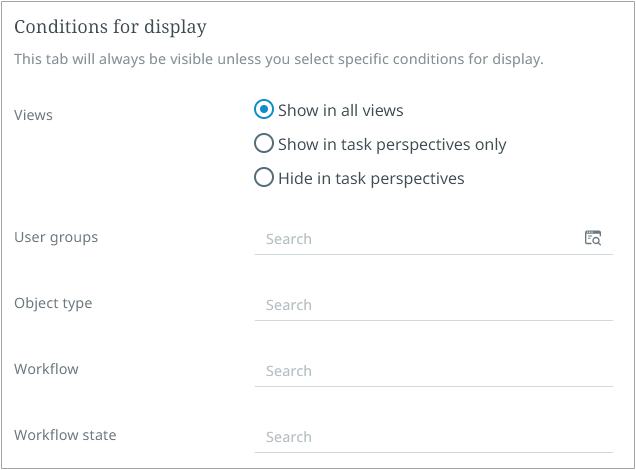Click the Views label
The width and height of the screenshot is (636, 470).
pyautogui.click(x=34, y=115)
